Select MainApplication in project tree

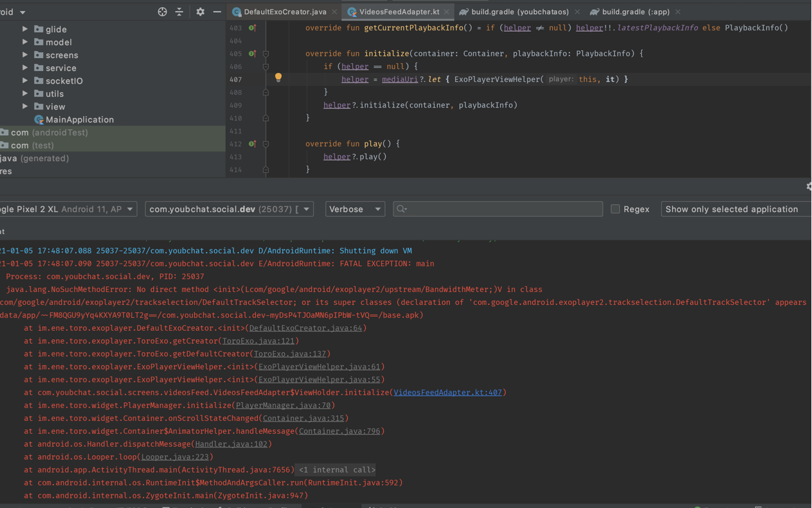79,119
